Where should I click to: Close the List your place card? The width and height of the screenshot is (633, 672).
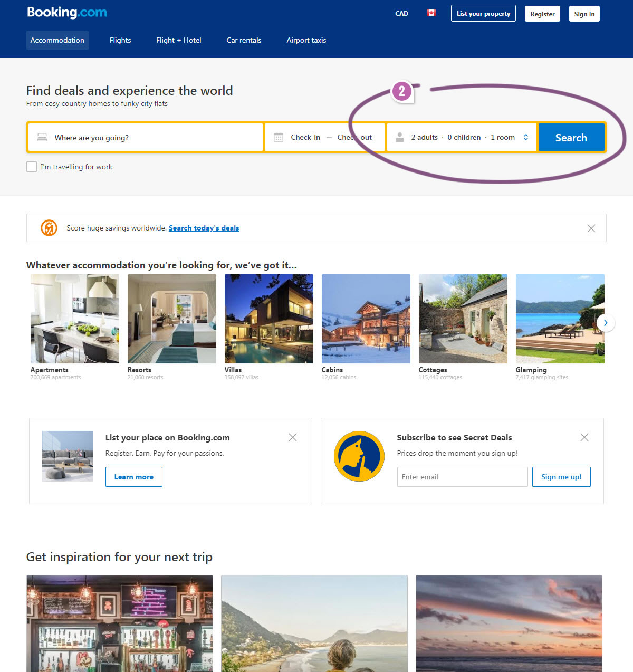pos(293,437)
